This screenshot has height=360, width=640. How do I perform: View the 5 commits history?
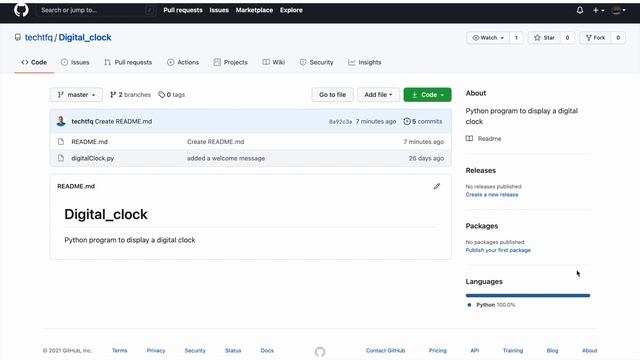[x=423, y=121]
